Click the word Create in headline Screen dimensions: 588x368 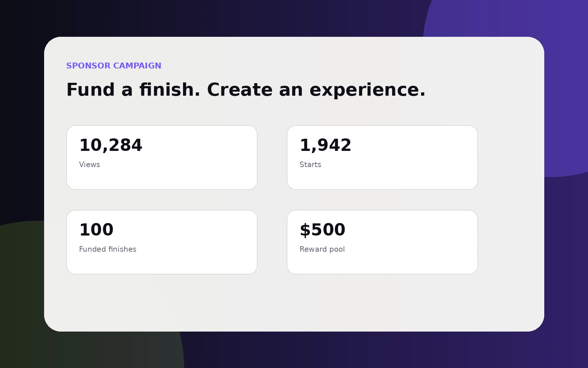(x=240, y=90)
